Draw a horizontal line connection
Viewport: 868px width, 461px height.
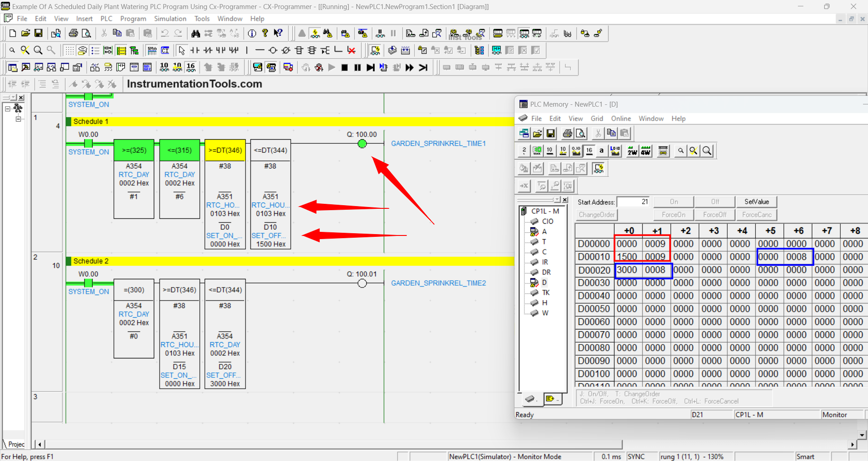[259, 50]
